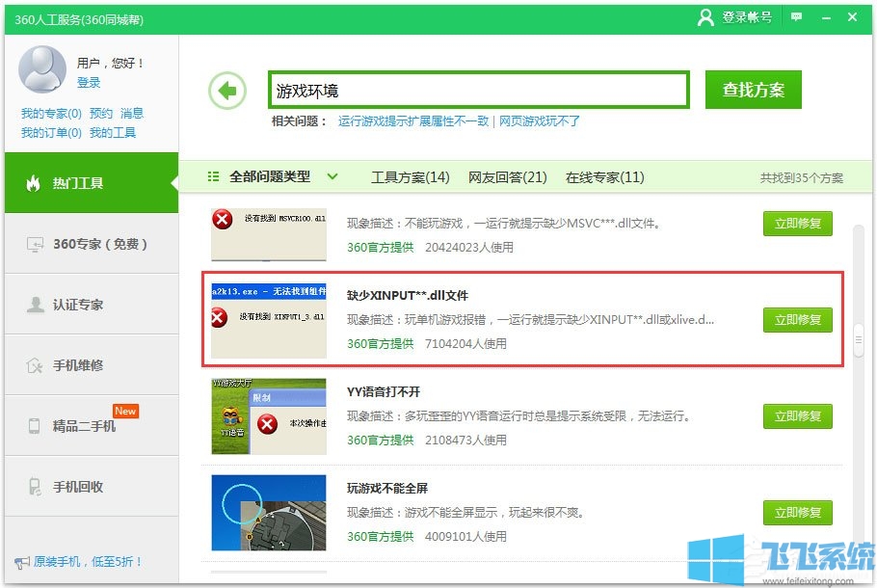Click the list icon beside 全部问题类型
877x588 pixels.
[x=214, y=176]
